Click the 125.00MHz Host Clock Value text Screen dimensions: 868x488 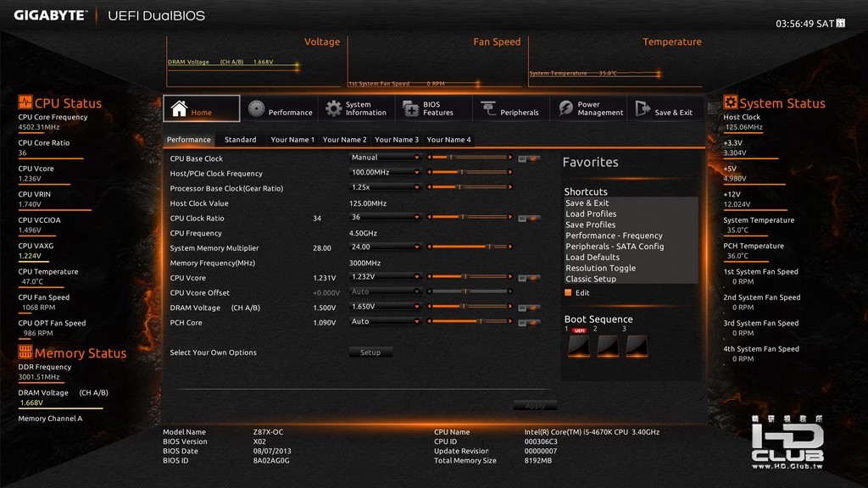368,203
